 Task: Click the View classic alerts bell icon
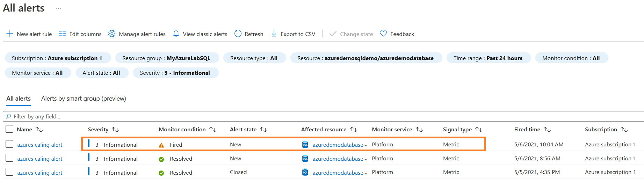pos(176,34)
